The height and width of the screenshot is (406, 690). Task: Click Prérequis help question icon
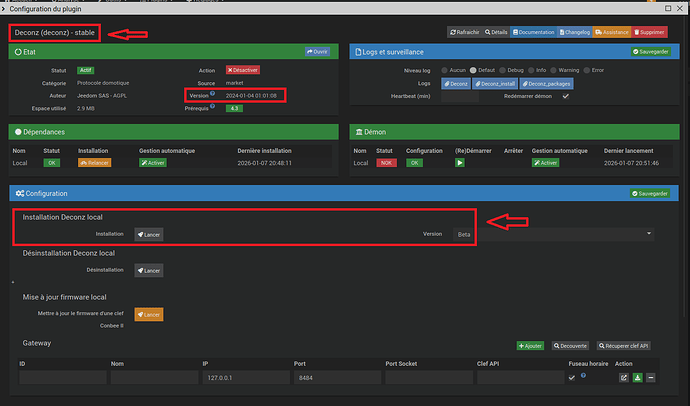tap(213, 106)
